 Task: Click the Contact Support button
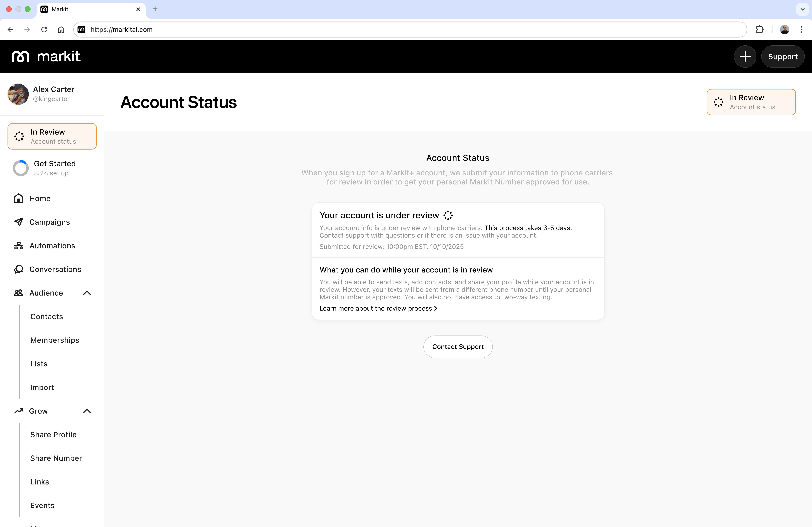coord(458,347)
